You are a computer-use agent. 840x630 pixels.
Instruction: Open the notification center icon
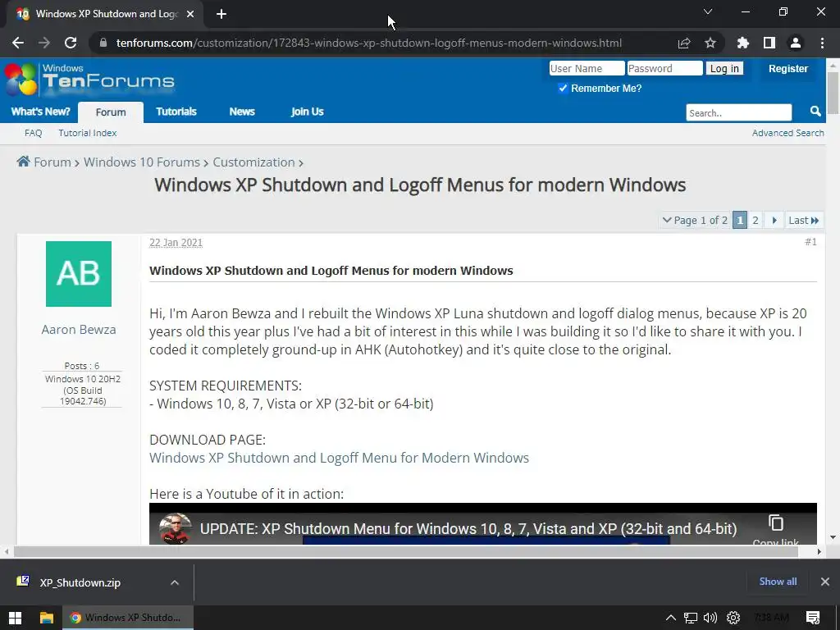[x=813, y=618]
